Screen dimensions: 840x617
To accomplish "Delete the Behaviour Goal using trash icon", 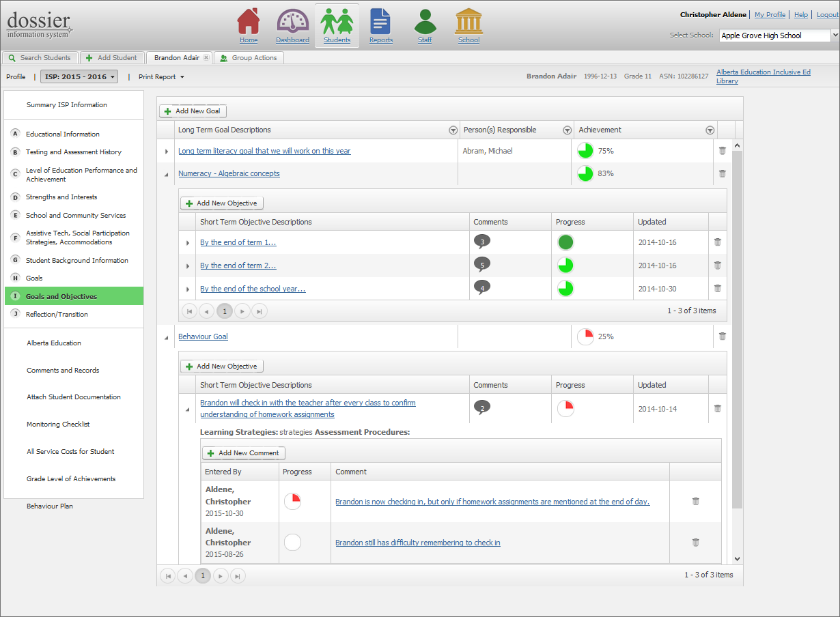I will tap(723, 336).
